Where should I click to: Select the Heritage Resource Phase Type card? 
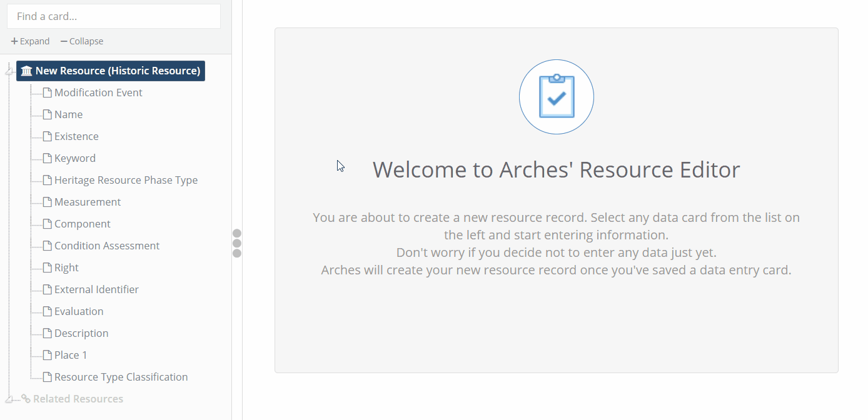126,181
